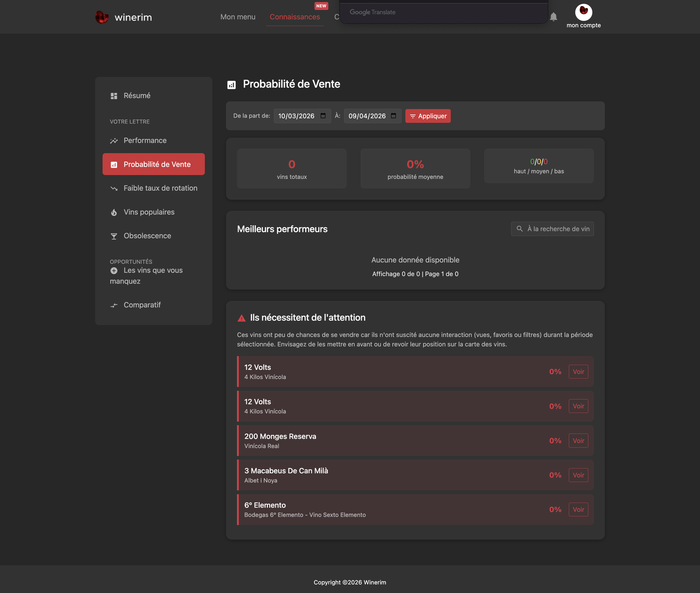The width and height of the screenshot is (700, 593).
Task: Click the Affichage 0 de 0 pagination text
Action: click(415, 274)
